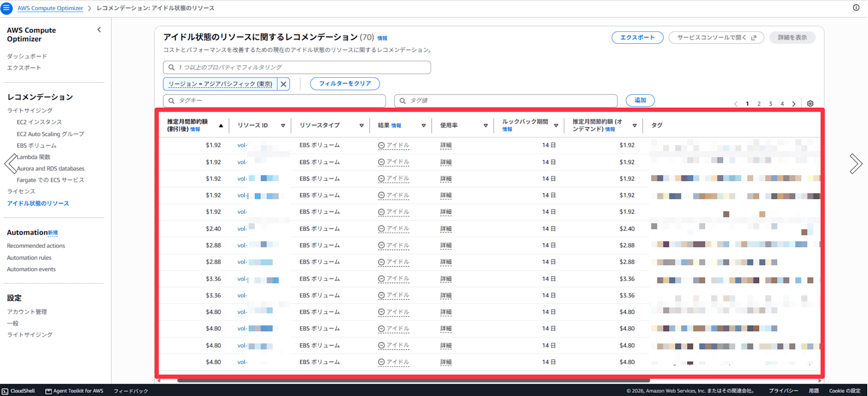
Task: Follow the AWS Compute Optimizer breadcrumb link
Action: (50, 8)
